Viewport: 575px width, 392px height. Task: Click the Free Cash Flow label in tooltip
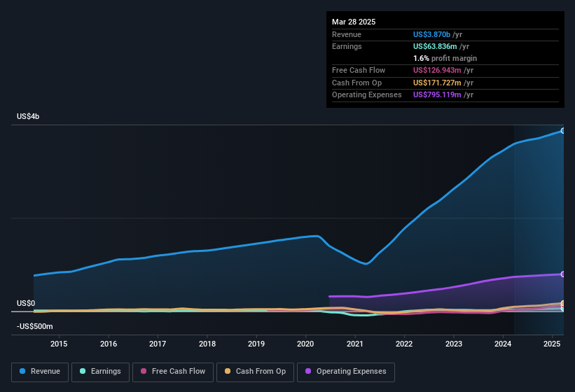pos(359,70)
